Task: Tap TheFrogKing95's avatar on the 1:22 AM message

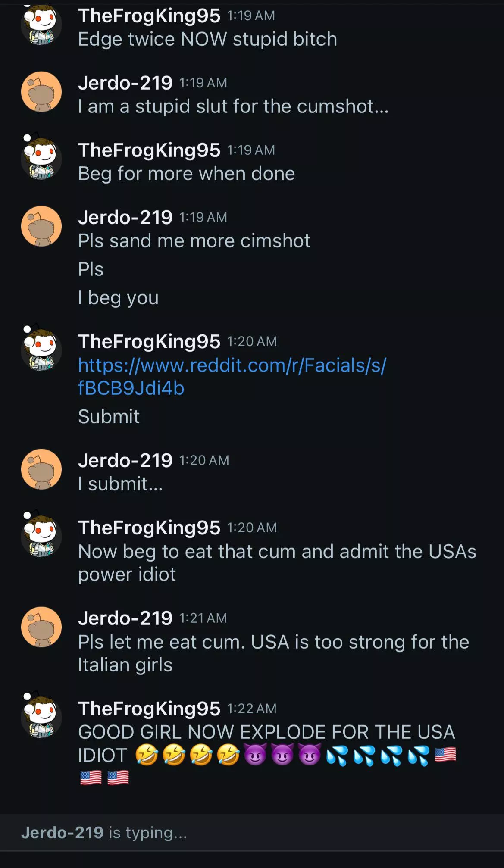Action: [41, 717]
